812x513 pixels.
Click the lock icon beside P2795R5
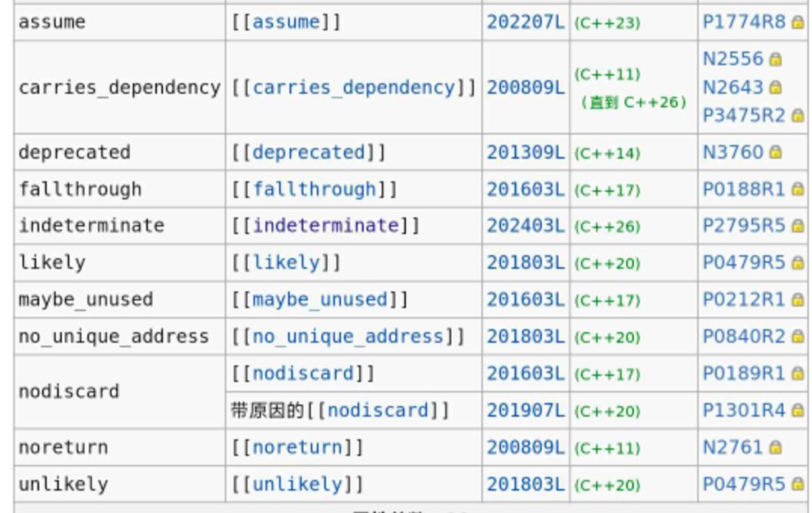[798, 226]
